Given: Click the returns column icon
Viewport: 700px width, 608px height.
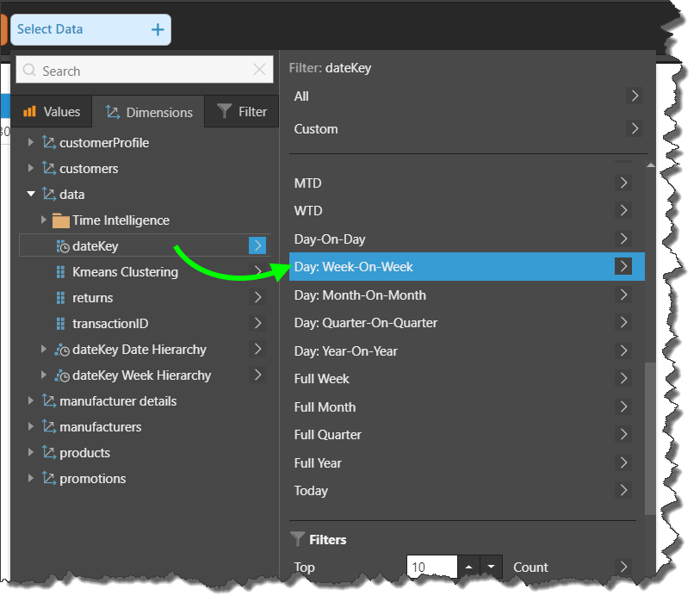Looking at the screenshot, I should click(60, 298).
